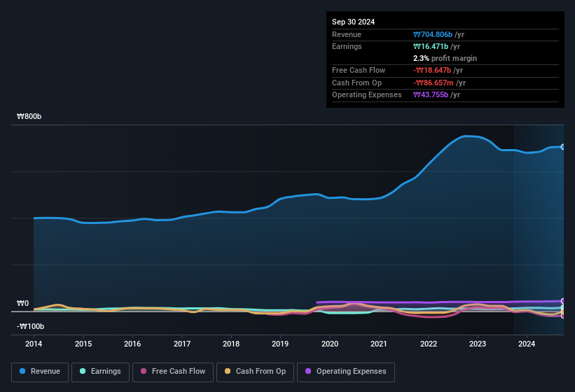Click the -₩100b y-axis label
Image resolution: width=575 pixels, height=392 pixels.
pos(30,326)
